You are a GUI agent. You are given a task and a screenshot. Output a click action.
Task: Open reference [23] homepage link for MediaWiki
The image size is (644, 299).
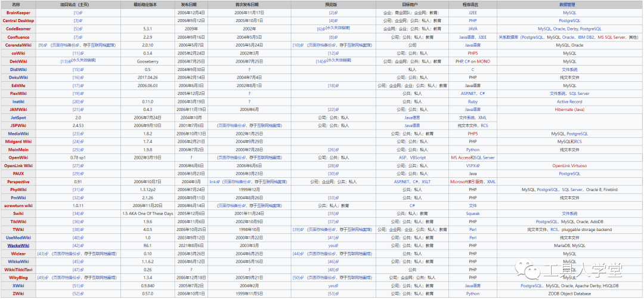click(x=78, y=134)
